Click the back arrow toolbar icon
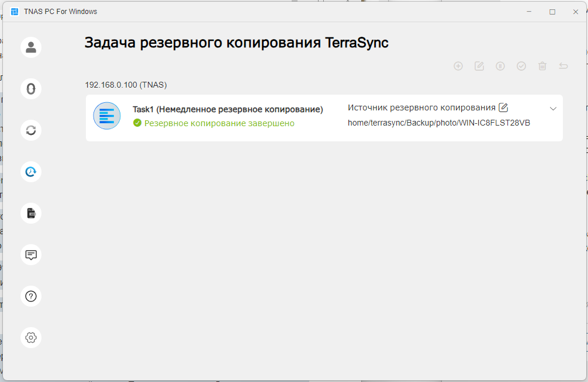 pos(563,66)
